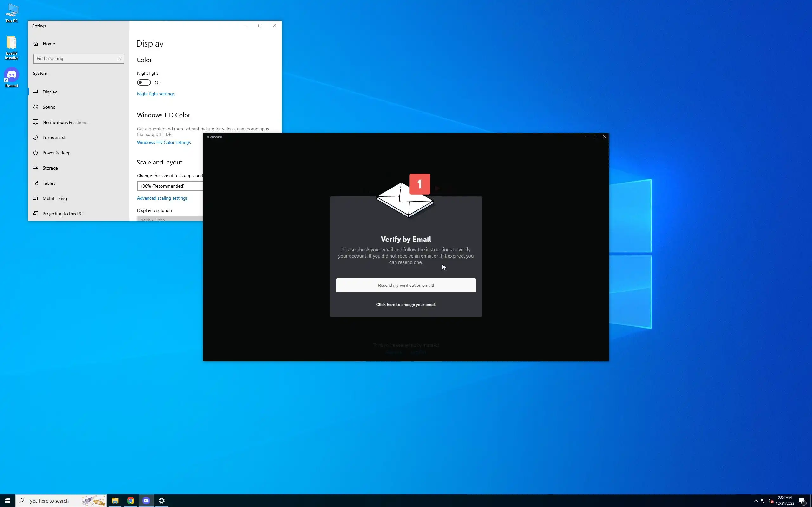Select Power & sleep in sidebar
Screen dimensions: 812x507
pos(56,152)
